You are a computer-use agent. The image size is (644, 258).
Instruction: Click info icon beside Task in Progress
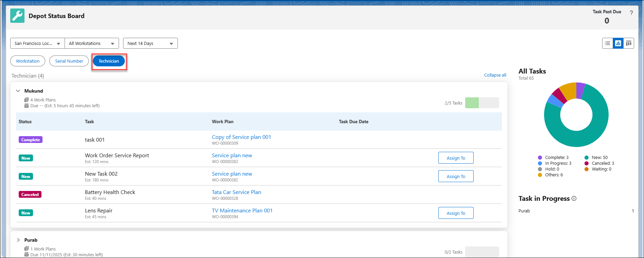point(574,198)
